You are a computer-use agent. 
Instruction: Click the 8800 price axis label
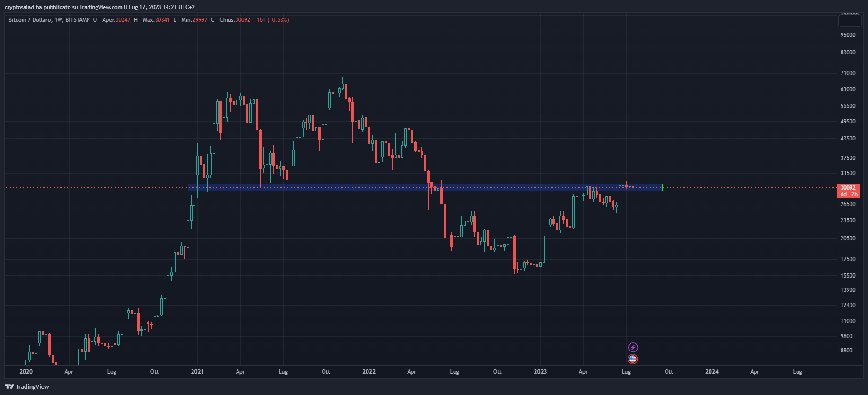point(846,351)
